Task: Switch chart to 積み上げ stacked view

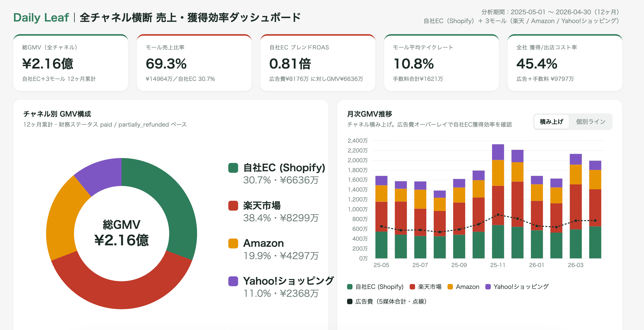Action: click(551, 122)
